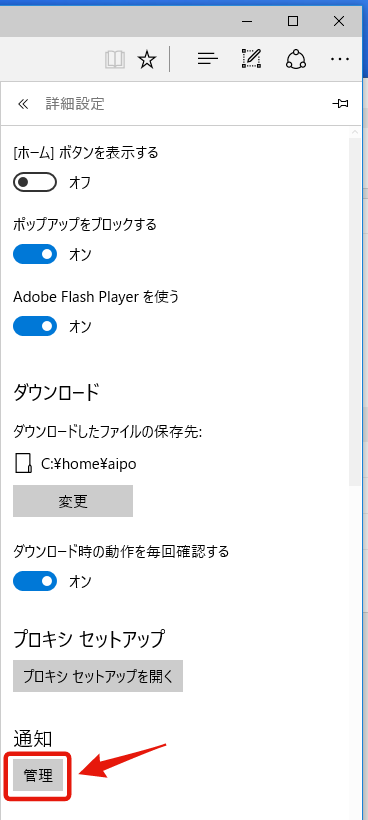The width and height of the screenshot is (368, 820).
Task: Go back using the double chevron icon
Action: pos(22,104)
